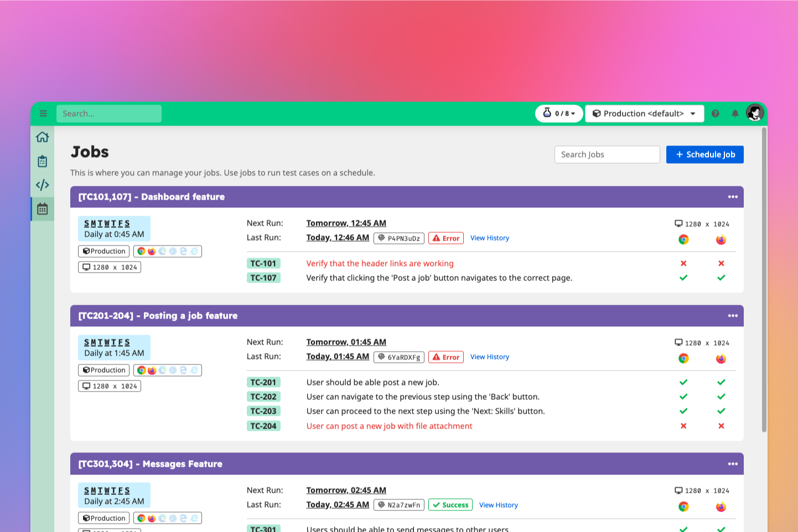Screen dimensions: 798x532
Task: Click the Search Jobs field
Action: coord(607,154)
